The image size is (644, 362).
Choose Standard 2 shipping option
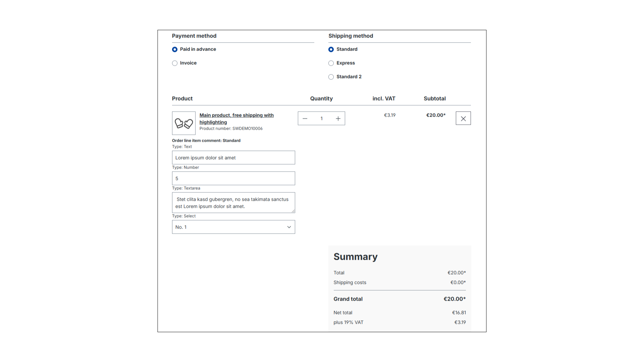(x=331, y=77)
